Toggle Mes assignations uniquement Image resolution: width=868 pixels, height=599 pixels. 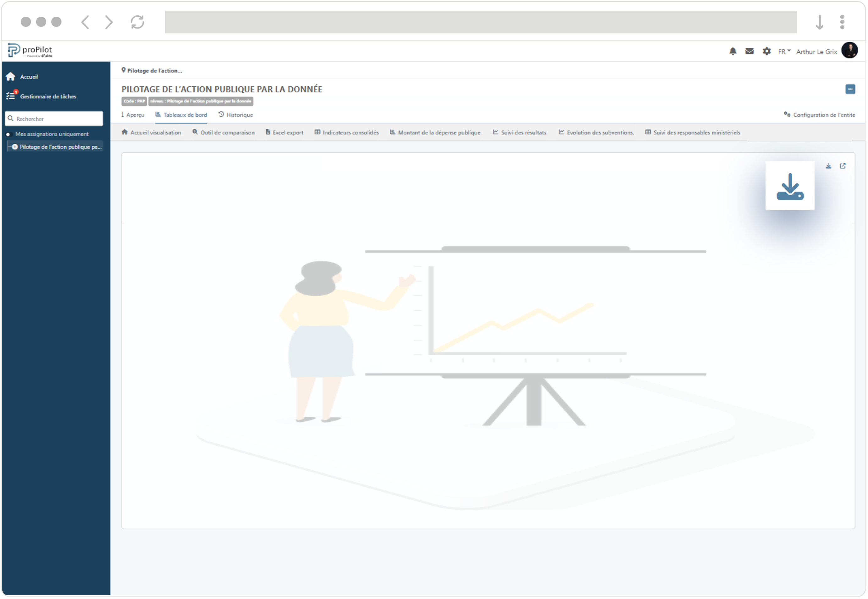8,133
